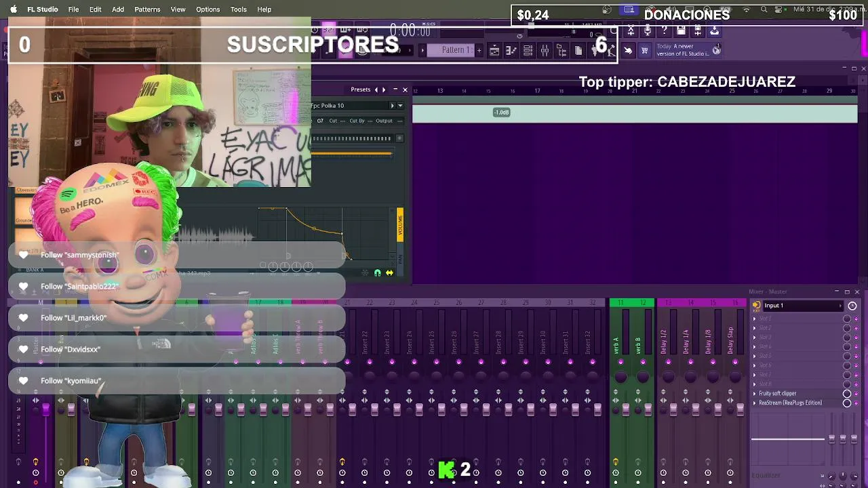Open the Tools menu

(238, 9)
